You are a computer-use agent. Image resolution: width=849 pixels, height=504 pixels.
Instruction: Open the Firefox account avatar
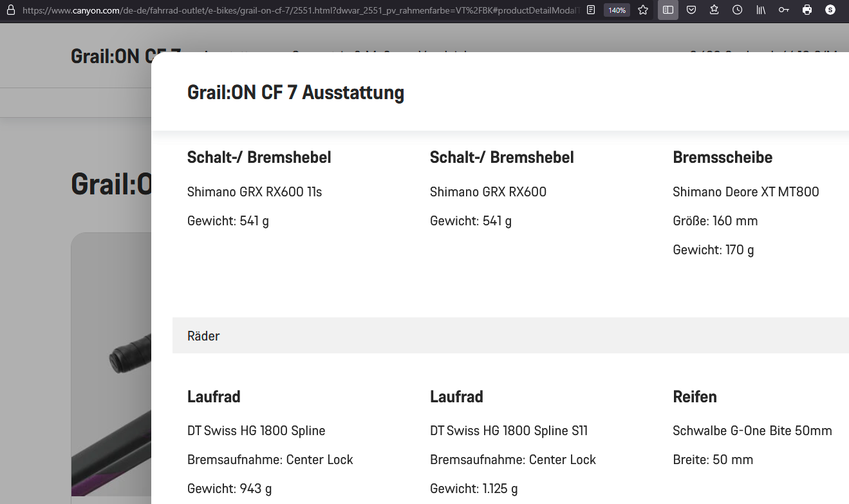(830, 10)
